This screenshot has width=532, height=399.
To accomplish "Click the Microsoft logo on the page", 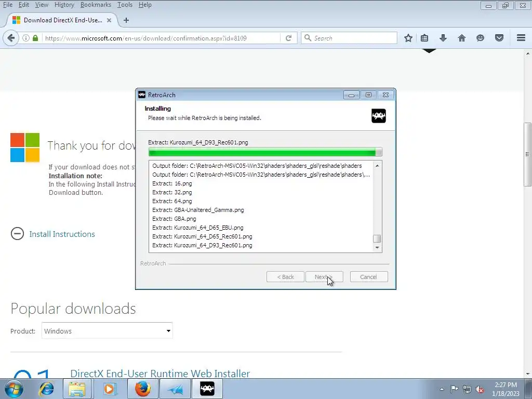I will [x=25, y=147].
